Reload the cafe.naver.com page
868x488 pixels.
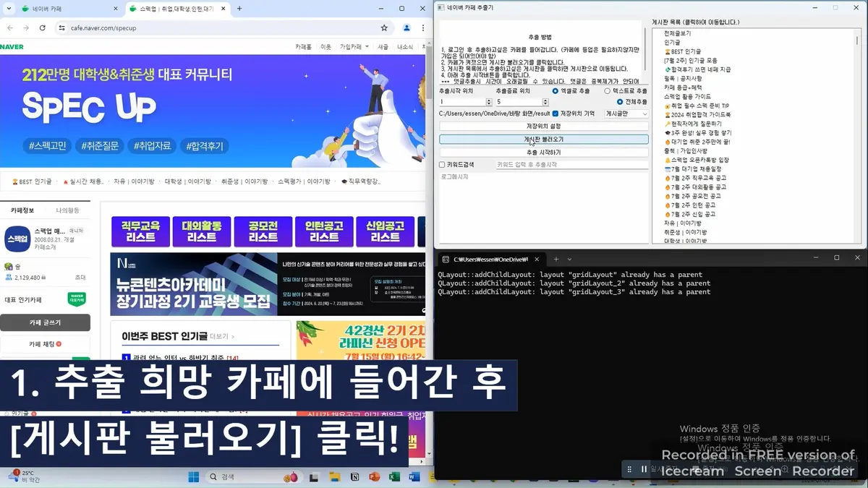click(43, 27)
